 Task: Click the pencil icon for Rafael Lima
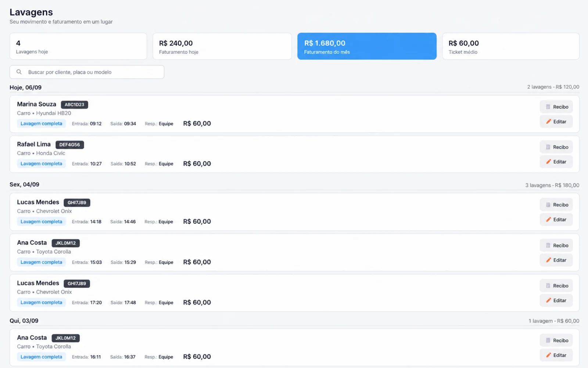548,162
